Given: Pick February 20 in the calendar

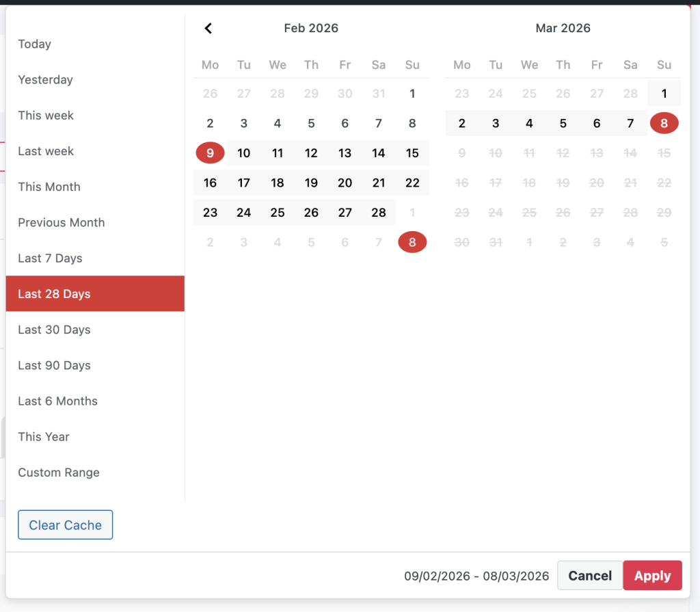Looking at the screenshot, I should (x=345, y=183).
